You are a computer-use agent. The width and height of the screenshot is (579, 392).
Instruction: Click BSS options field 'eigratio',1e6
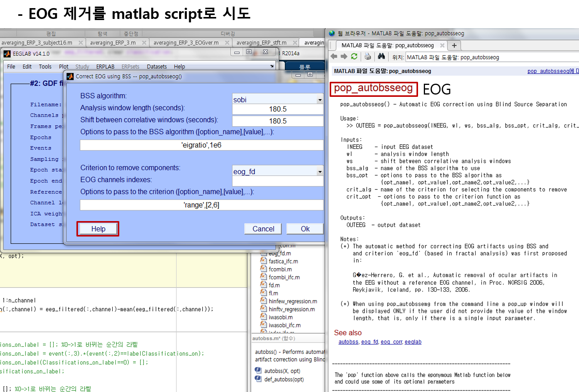(x=201, y=145)
